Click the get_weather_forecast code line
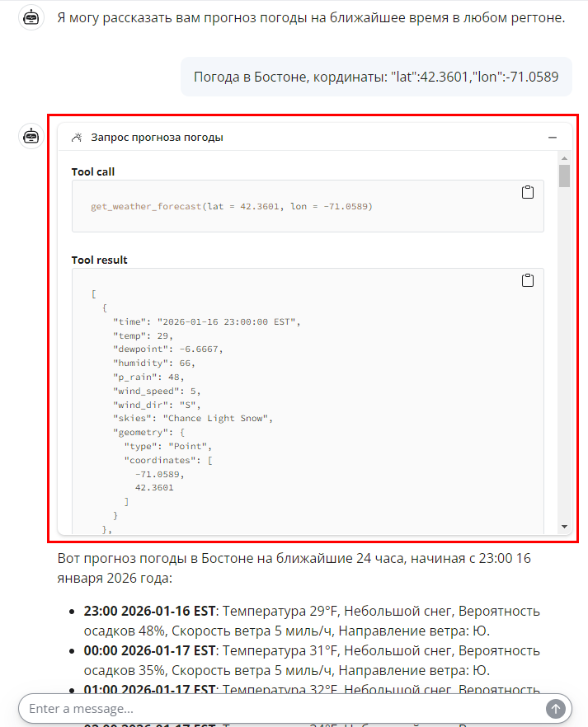Viewport: 588px width, 727px height. (x=231, y=206)
